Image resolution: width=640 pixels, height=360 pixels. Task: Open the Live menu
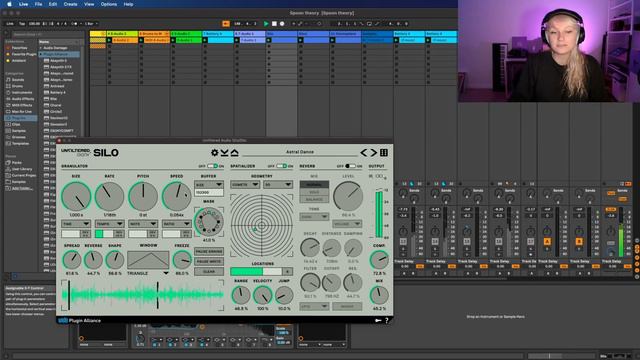click(x=24, y=4)
